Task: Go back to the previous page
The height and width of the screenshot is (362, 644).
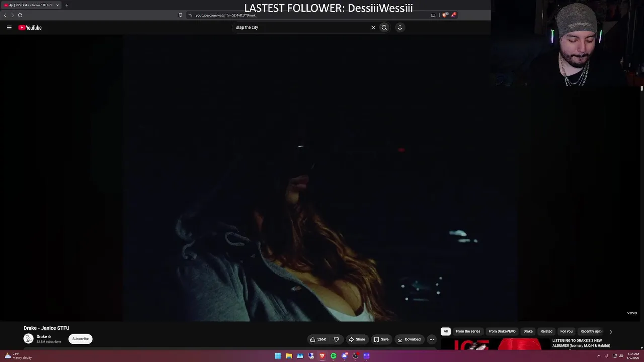Action: (x=5, y=15)
